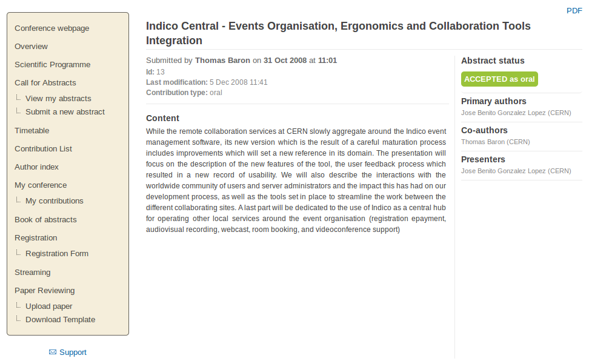Open Conference webpage in sidebar
589x364 pixels.
(52, 28)
